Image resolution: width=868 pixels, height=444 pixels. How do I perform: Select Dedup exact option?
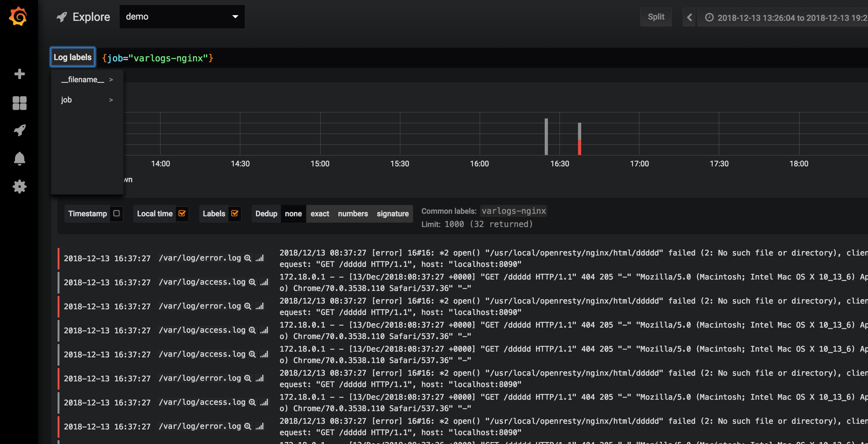pyautogui.click(x=320, y=213)
